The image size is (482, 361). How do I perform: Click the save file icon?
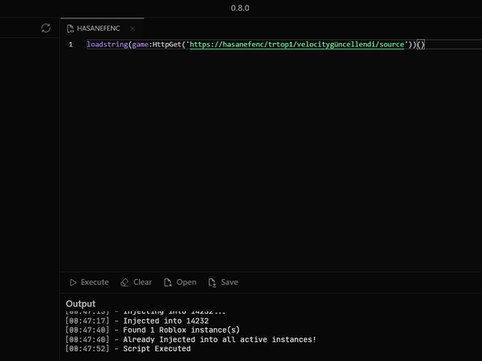[x=212, y=283]
